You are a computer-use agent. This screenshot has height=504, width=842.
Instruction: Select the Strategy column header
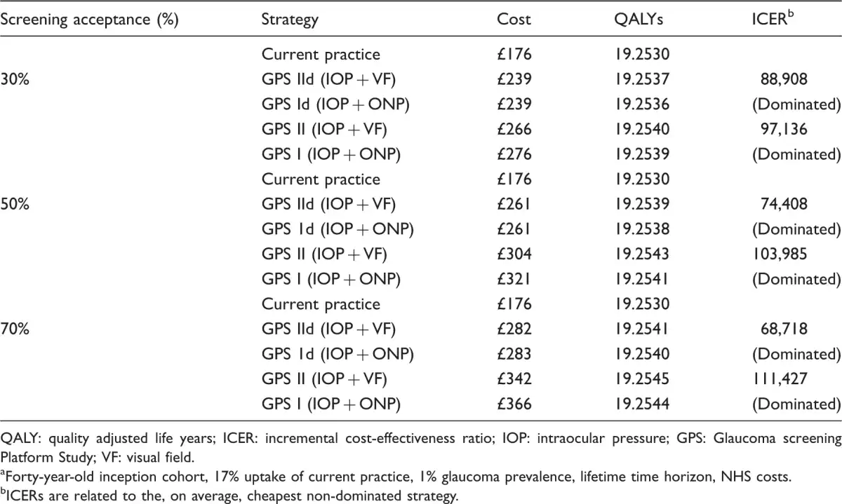289,19
